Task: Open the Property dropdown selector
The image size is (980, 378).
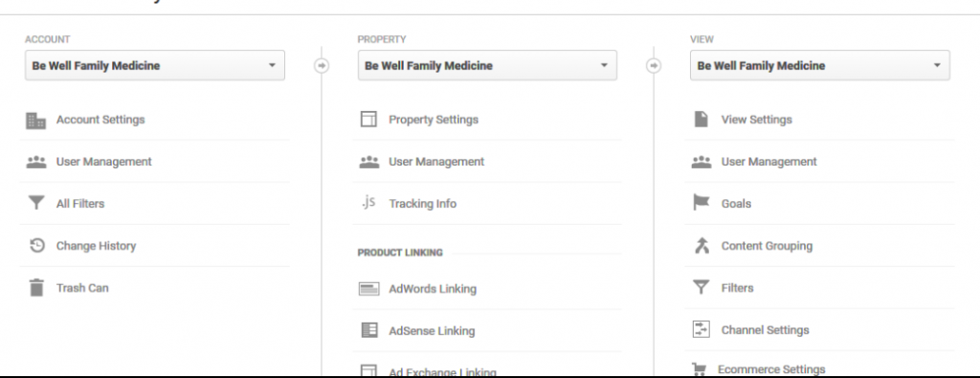Action: point(487,66)
